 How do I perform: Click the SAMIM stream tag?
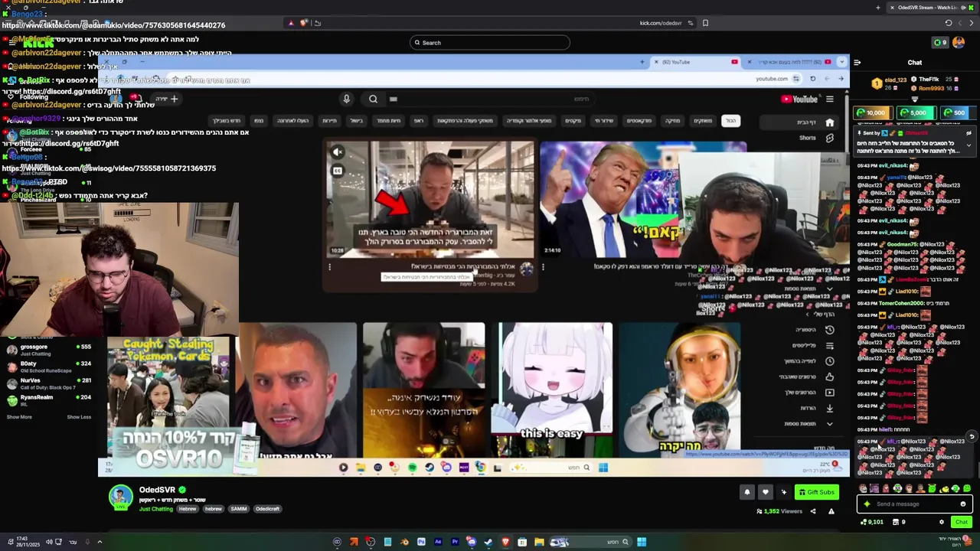pyautogui.click(x=239, y=509)
